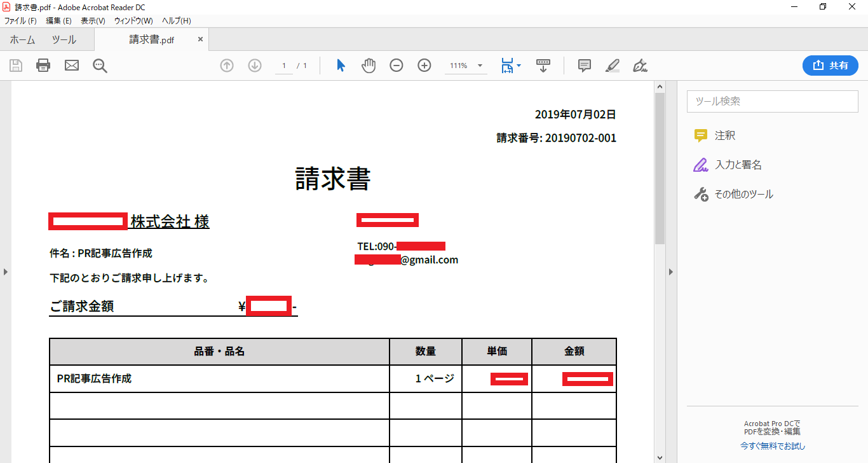Screen dimensions: 868x463
Task: Click the Save file floppy disk icon
Action: point(16,66)
